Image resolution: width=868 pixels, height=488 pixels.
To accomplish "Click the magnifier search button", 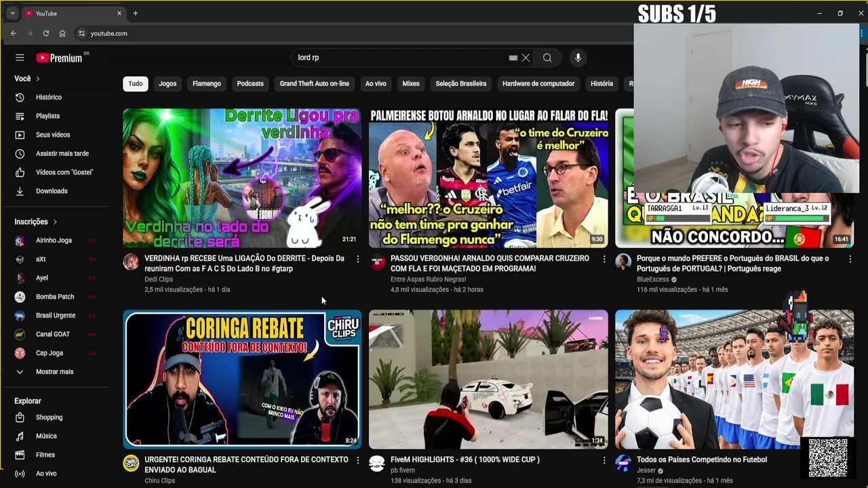I will [x=547, y=58].
